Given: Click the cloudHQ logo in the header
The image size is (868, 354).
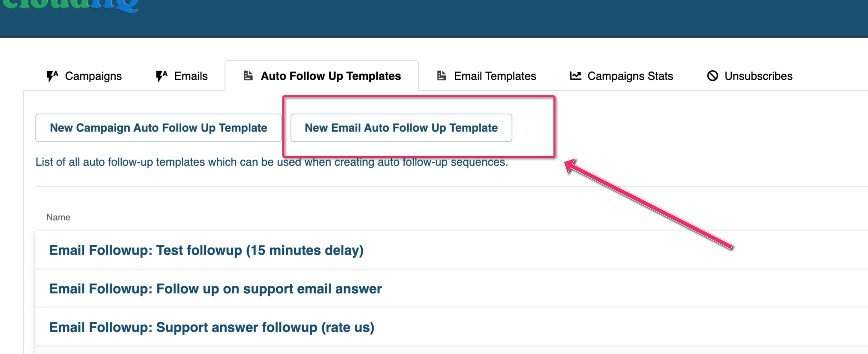Looking at the screenshot, I should (x=71, y=6).
